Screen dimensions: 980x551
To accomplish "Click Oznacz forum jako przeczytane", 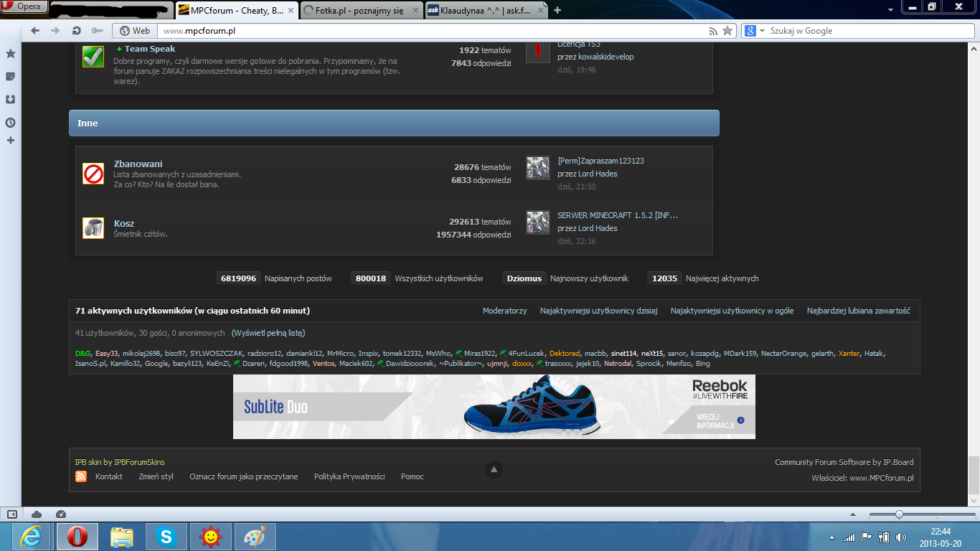I will [x=243, y=476].
